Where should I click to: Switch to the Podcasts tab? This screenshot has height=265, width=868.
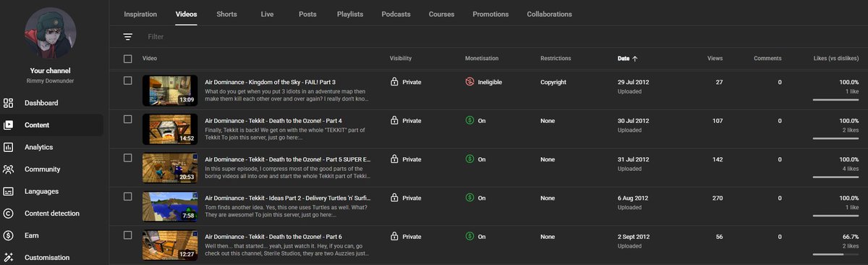396,14
